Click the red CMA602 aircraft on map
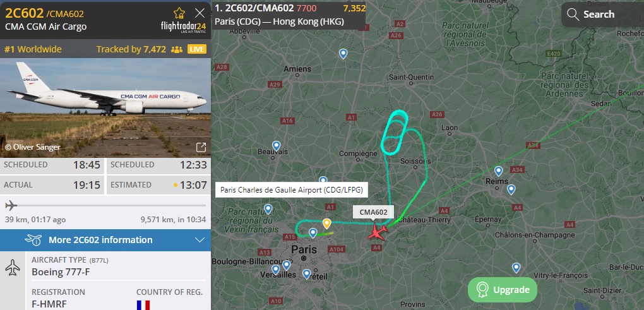Viewport: 644px width, 310px height. [x=377, y=232]
